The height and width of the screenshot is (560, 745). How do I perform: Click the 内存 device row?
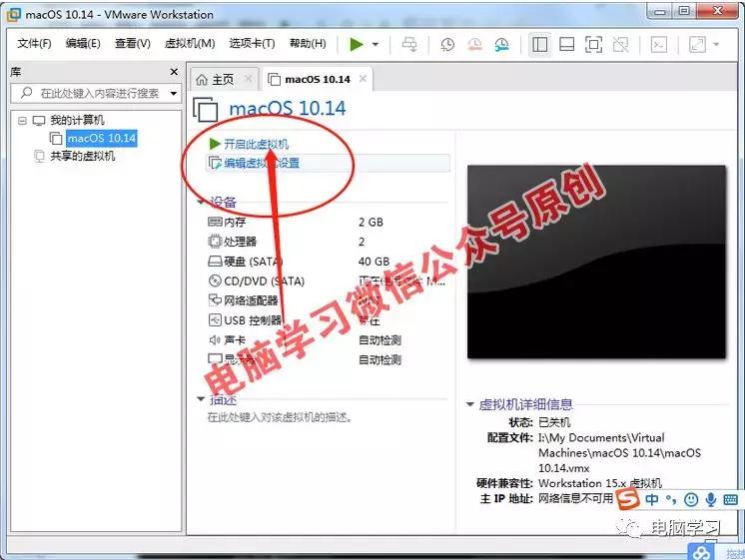(x=327, y=222)
